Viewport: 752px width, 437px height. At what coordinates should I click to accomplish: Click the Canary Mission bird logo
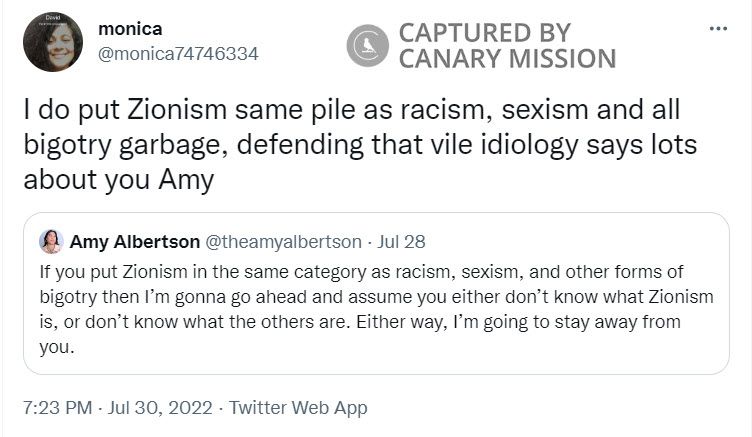[367, 45]
